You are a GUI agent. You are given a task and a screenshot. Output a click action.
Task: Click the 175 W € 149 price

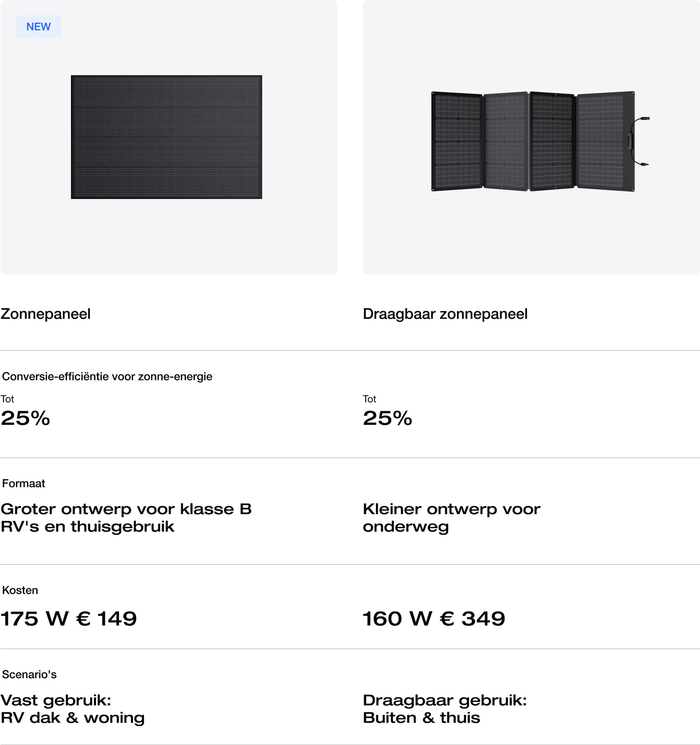69,619
